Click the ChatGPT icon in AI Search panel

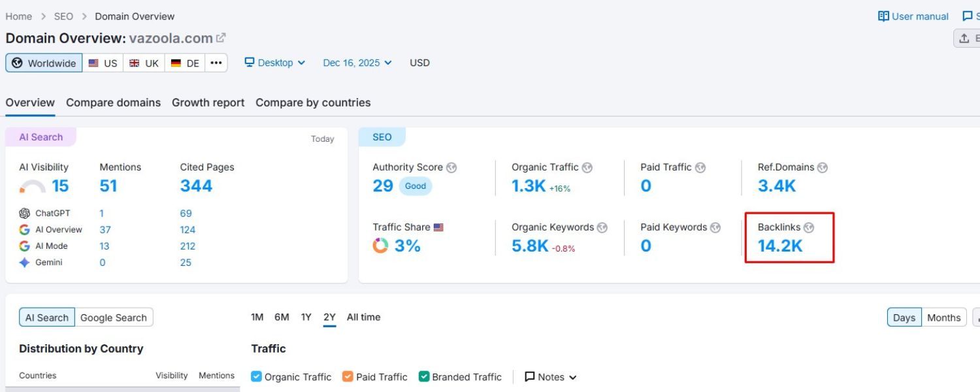(x=24, y=213)
